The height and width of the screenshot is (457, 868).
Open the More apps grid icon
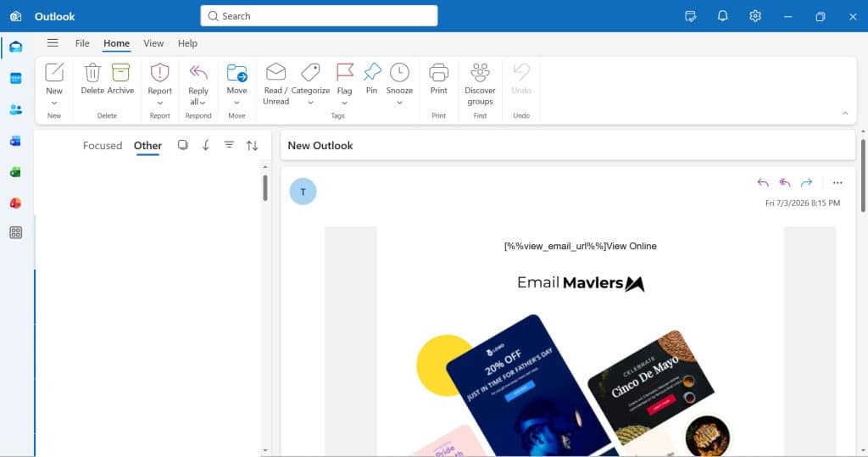coord(15,232)
